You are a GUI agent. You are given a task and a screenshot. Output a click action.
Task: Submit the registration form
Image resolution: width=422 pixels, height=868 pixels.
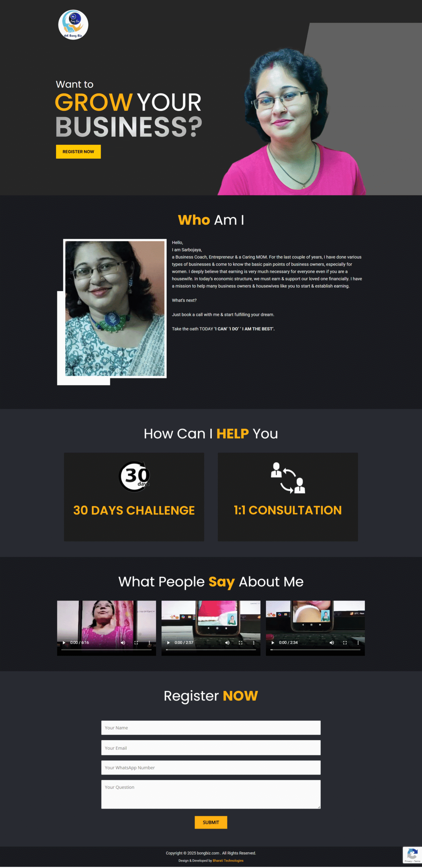(211, 822)
